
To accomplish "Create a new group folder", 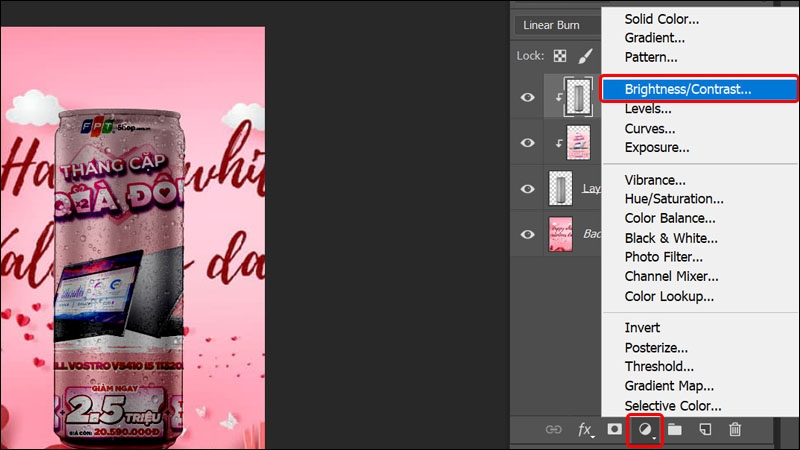I will click(x=674, y=430).
